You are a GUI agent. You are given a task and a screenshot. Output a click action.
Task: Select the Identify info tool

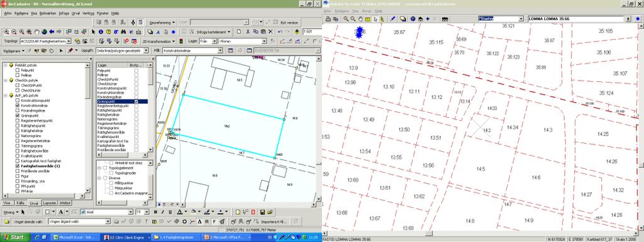click(x=101, y=32)
